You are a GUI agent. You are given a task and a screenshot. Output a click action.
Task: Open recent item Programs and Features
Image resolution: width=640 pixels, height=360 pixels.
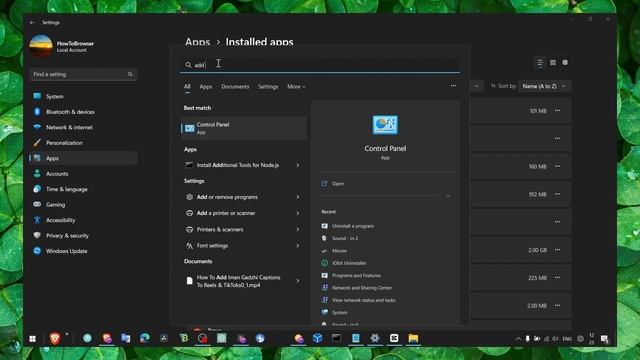click(356, 276)
